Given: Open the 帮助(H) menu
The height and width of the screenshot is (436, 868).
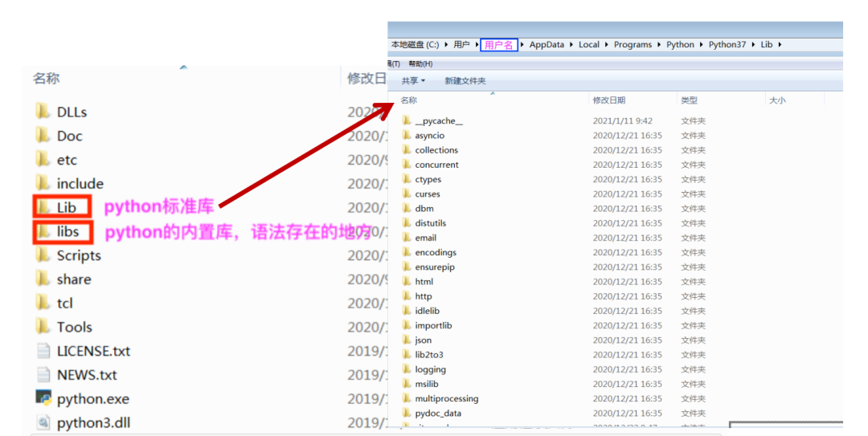Looking at the screenshot, I should 420,63.
